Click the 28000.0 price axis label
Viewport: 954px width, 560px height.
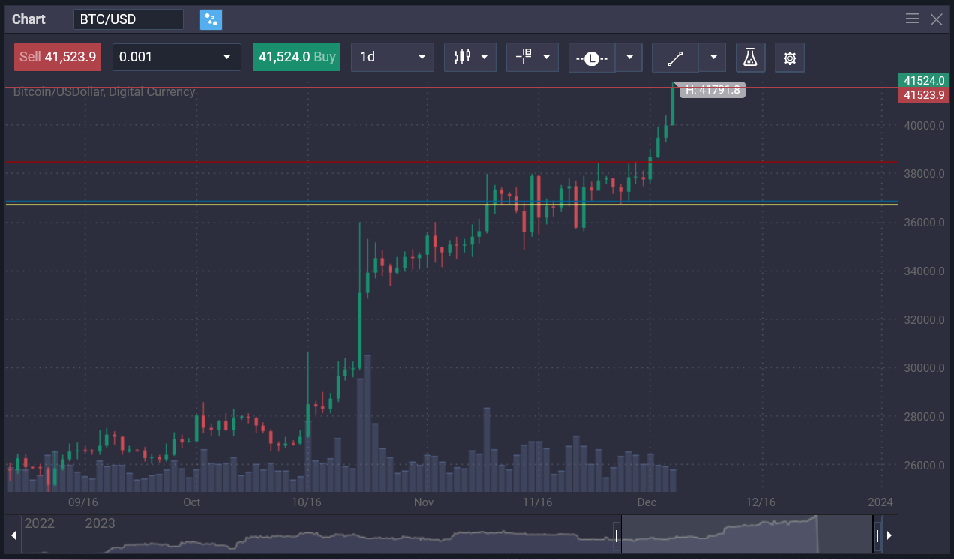924,417
